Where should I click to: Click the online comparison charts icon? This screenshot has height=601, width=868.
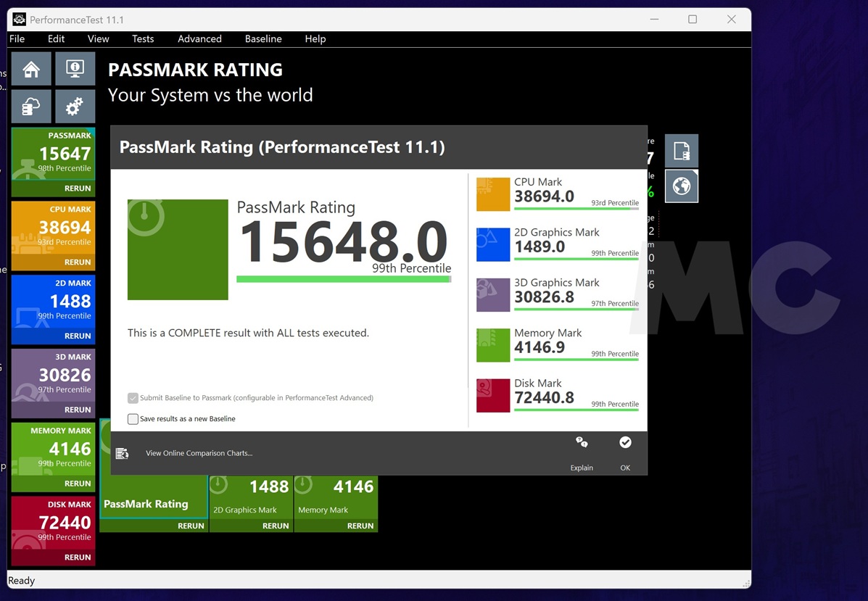pos(122,453)
